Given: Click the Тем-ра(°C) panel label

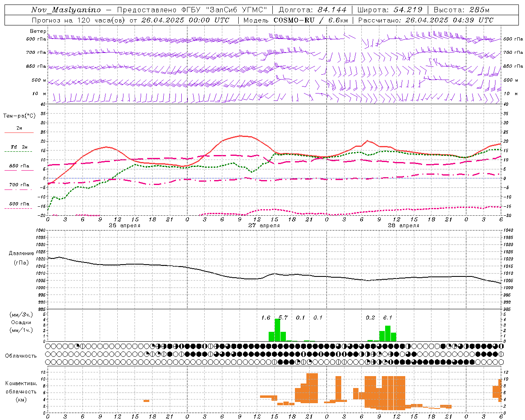Looking at the screenshot, I should coord(19,116).
